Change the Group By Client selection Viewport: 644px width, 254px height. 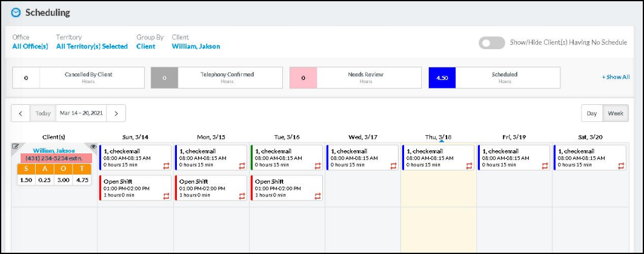point(145,46)
